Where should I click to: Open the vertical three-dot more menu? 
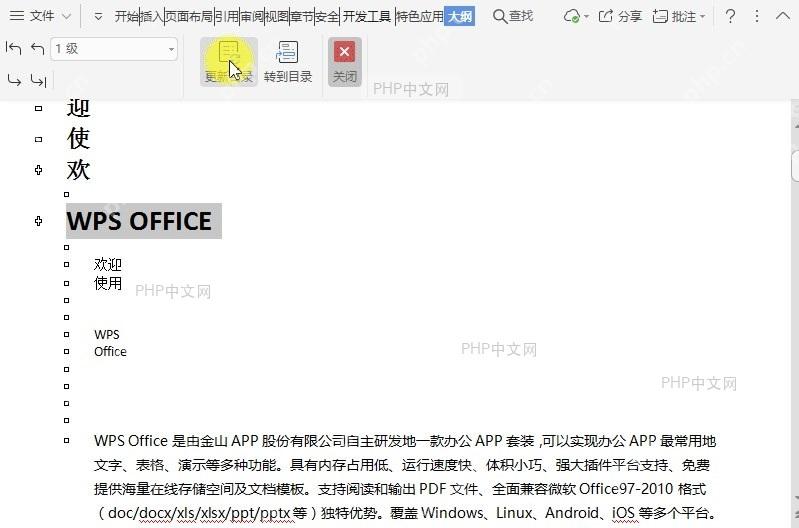coord(757,16)
